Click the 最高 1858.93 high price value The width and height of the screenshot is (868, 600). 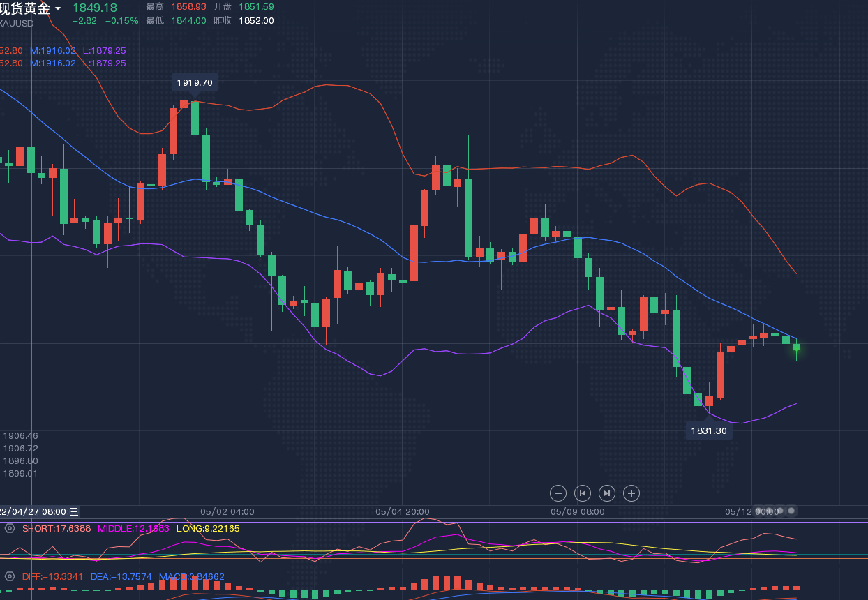(x=188, y=6)
